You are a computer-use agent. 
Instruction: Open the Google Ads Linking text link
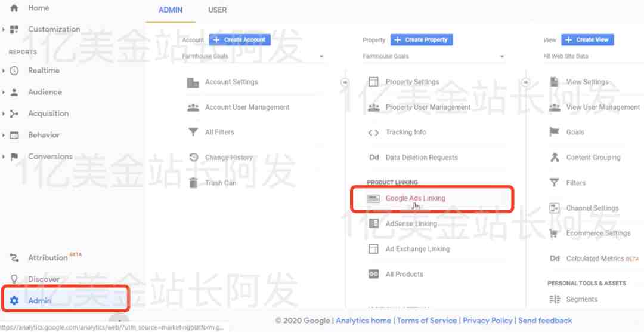(x=415, y=198)
